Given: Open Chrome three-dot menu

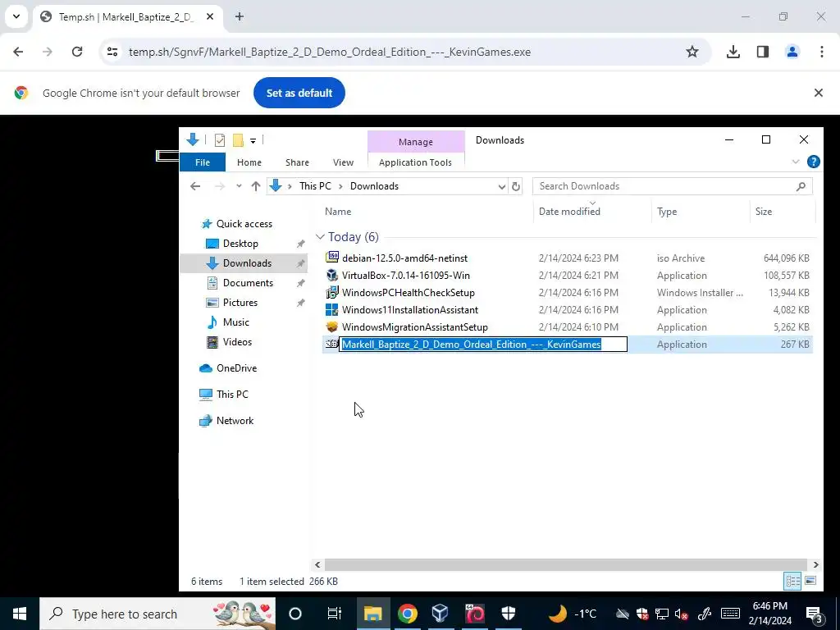Looking at the screenshot, I should (x=822, y=52).
